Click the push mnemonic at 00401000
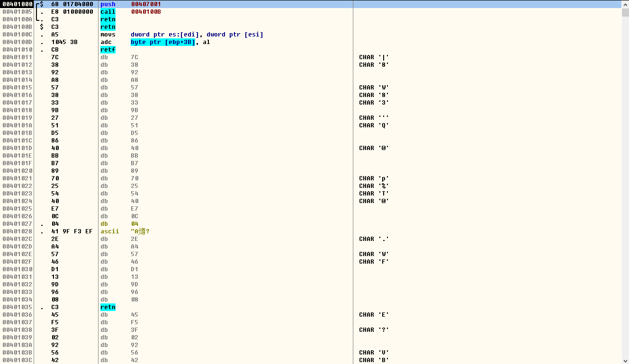629x364 pixels. point(108,4)
